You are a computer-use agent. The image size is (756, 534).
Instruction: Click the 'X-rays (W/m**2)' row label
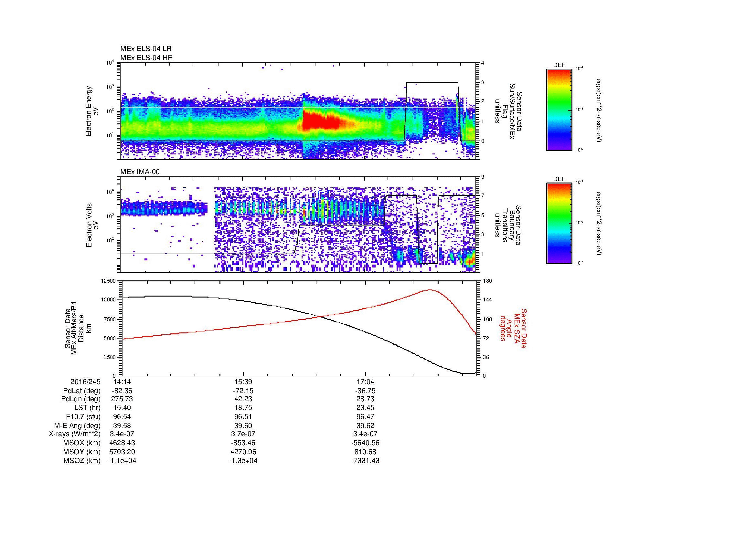click(x=74, y=434)
